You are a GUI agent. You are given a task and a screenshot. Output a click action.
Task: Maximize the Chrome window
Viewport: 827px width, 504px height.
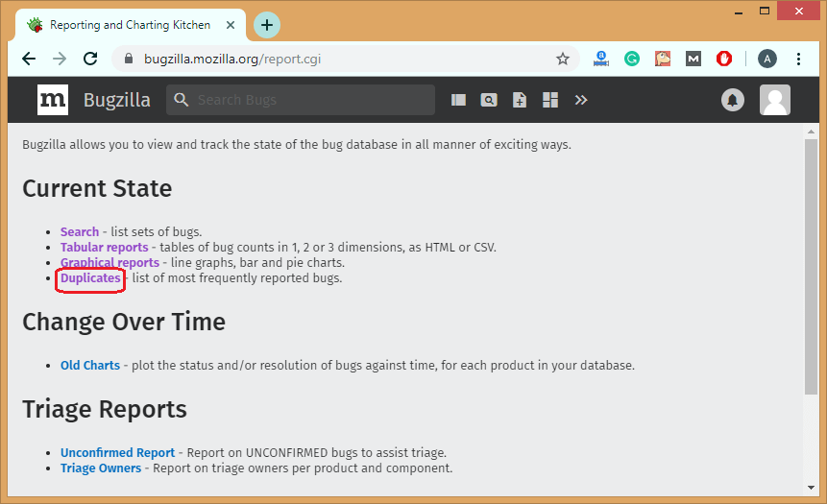coord(765,12)
